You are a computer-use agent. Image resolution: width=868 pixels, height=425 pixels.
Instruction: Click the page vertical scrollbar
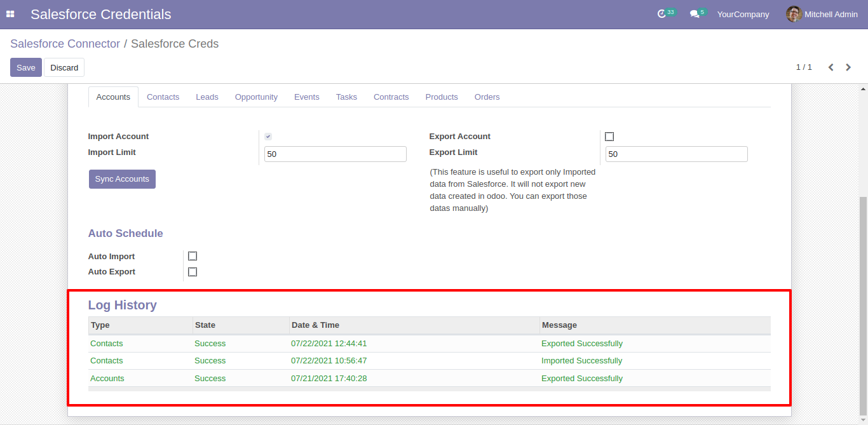(x=863, y=305)
